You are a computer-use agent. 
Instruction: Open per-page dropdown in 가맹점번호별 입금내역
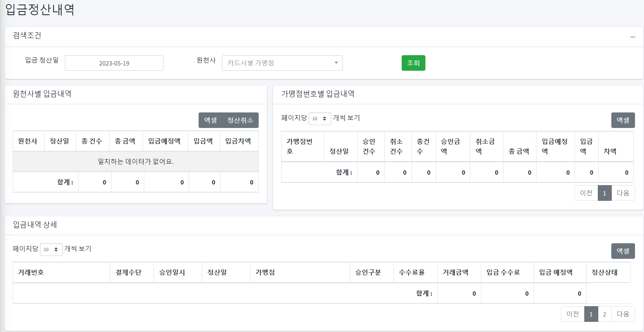(x=320, y=119)
